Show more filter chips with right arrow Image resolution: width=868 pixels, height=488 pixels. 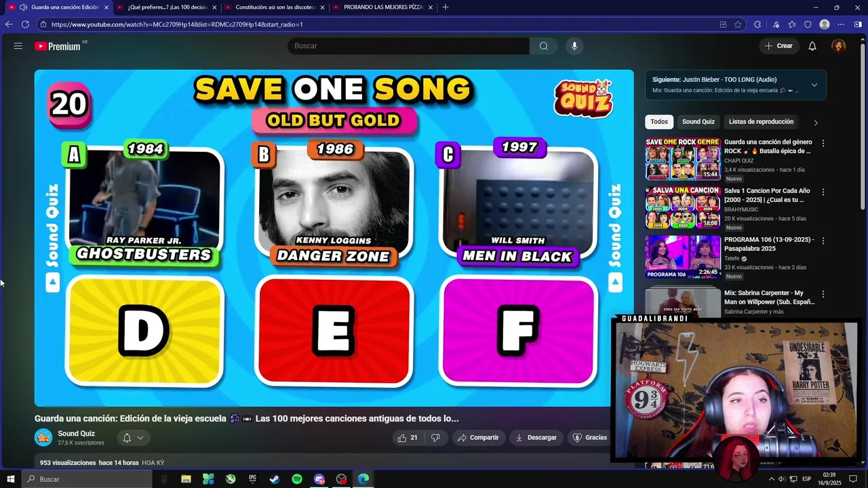(816, 123)
